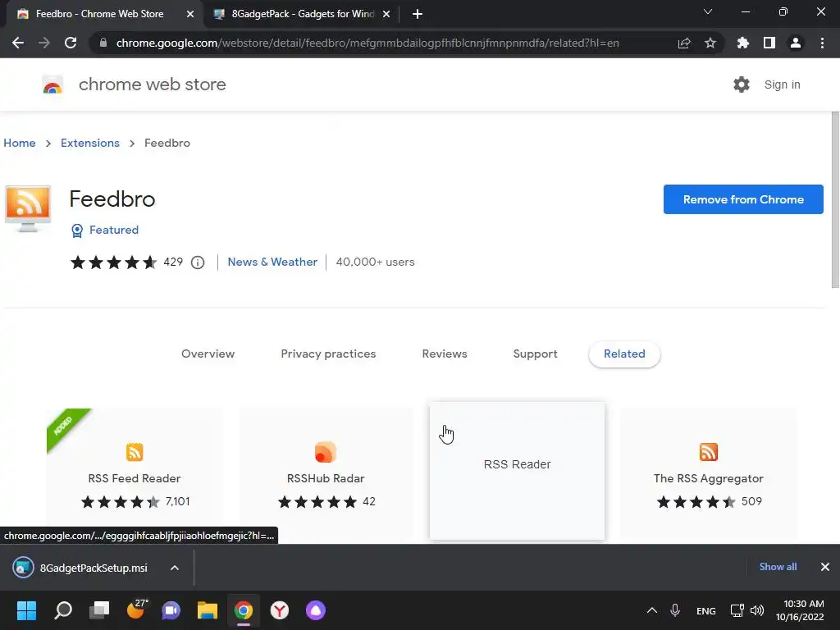The image size is (840, 630).
Task: Select the Related tab
Action: pos(624,354)
